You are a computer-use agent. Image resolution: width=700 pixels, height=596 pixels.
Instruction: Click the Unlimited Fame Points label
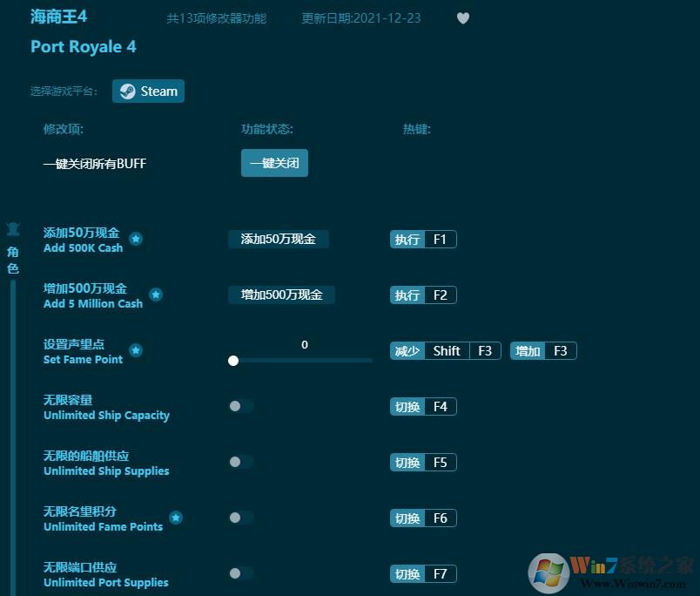point(103,527)
